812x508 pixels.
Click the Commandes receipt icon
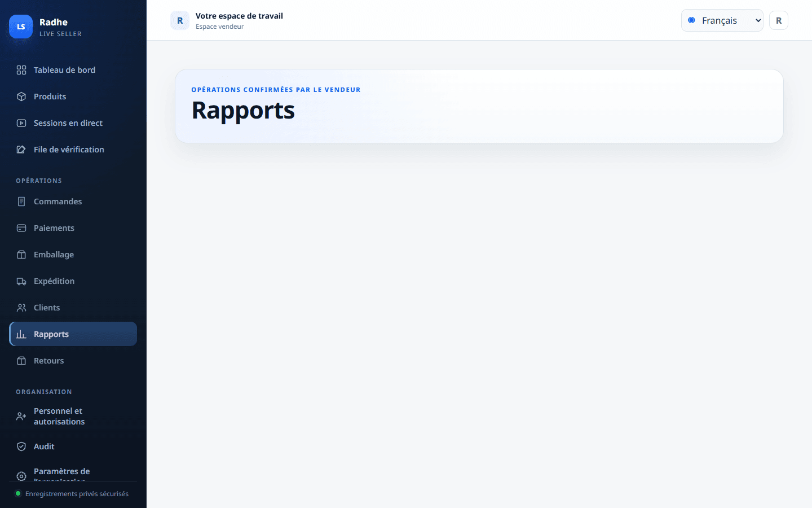coord(21,202)
